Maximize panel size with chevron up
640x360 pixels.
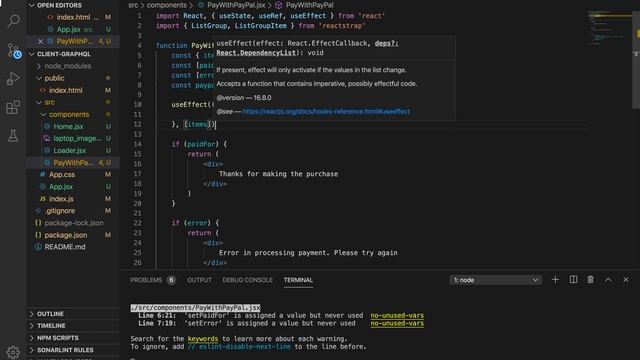click(608, 280)
